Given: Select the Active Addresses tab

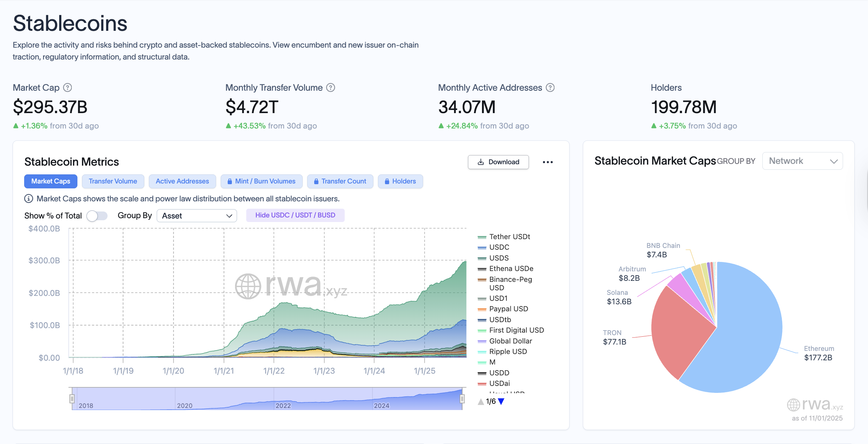Looking at the screenshot, I should click(x=182, y=181).
